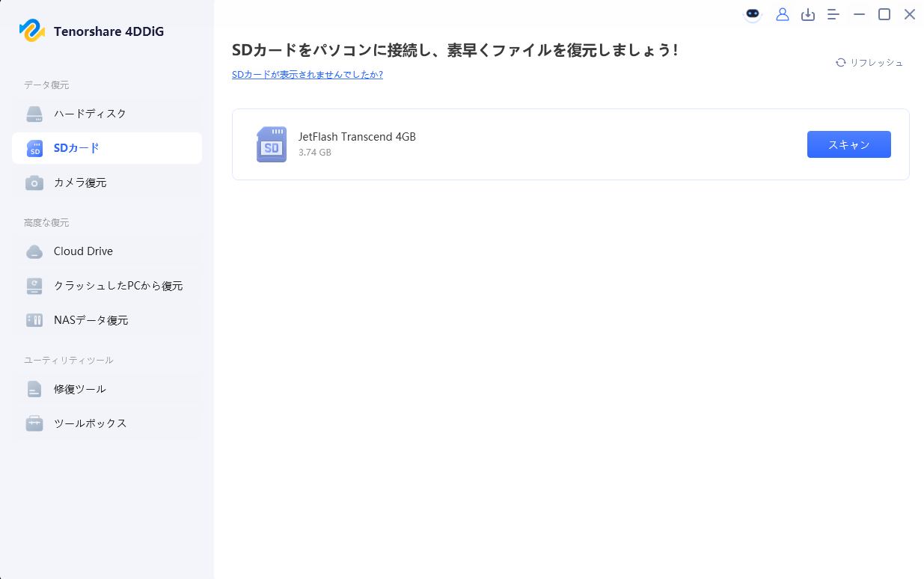The width and height of the screenshot is (924, 579).
Task: Click the SD card icon in sidebar
Action: coord(34,148)
